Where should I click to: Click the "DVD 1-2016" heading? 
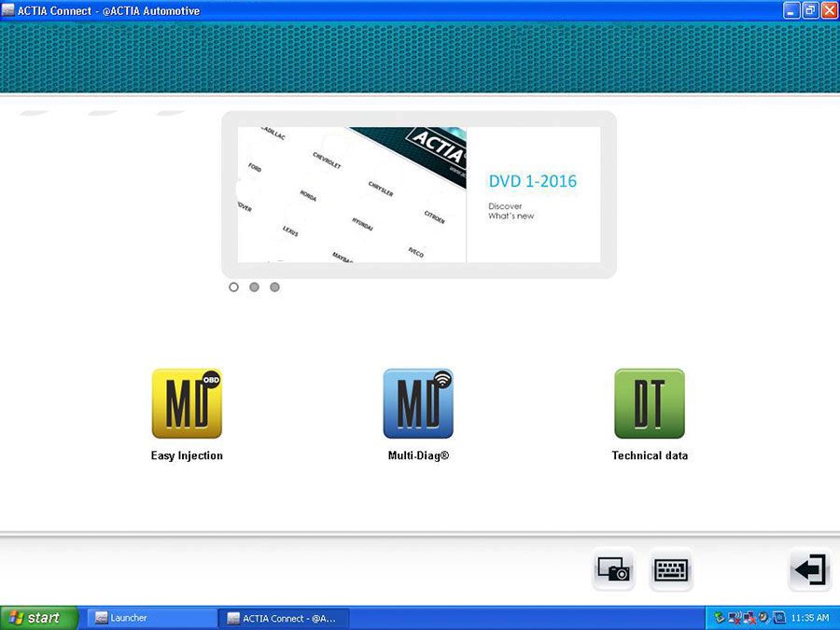coord(533,181)
